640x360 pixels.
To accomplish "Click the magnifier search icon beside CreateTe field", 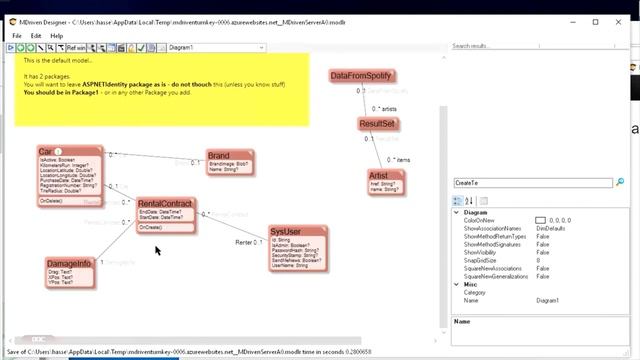I will 620,182.
